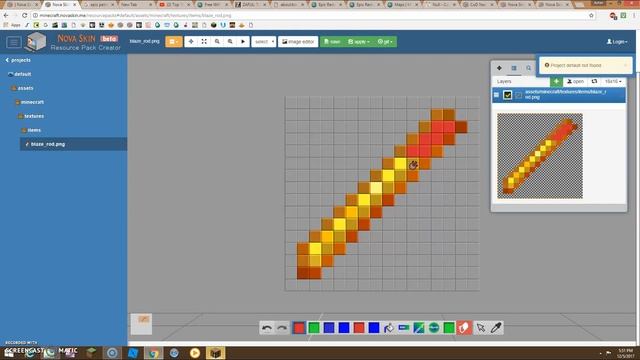The height and width of the screenshot is (360, 640).
Task: Click the open button in Layers panel
Action: [x=576, y=81]
